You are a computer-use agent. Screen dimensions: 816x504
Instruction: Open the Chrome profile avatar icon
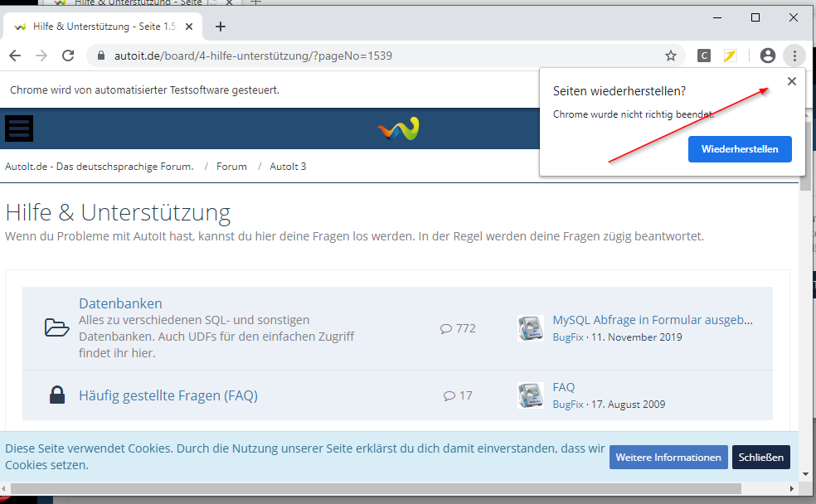[x=767, y=56]
